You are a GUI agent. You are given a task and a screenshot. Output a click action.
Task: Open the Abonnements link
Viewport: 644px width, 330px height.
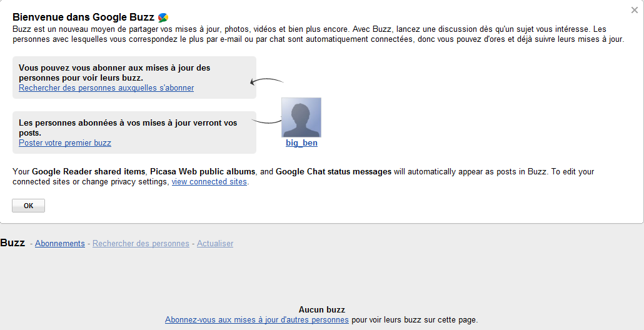click(x=60, y=243)
